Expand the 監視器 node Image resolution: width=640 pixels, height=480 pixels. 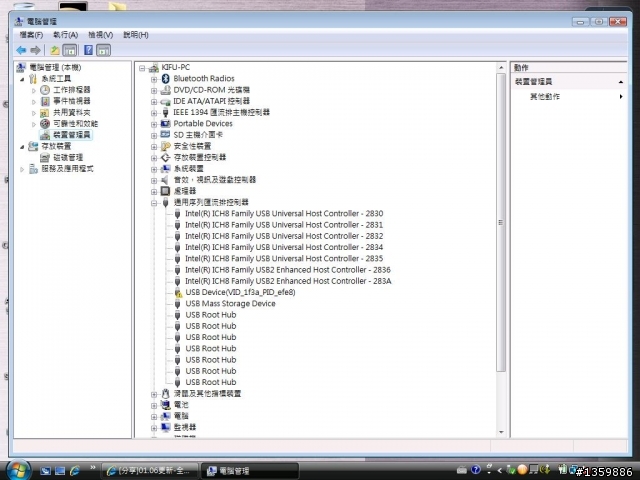tap(154, 428)
